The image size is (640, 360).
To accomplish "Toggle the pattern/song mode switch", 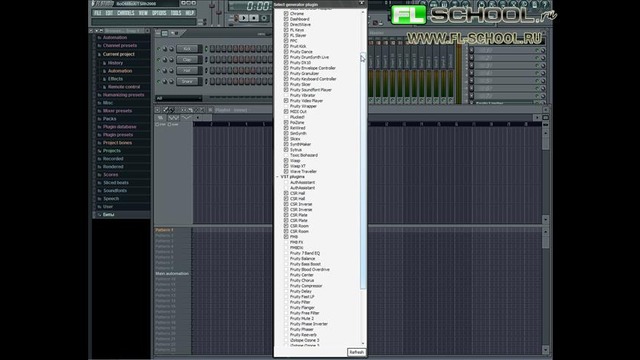I will tap(236, 18).
